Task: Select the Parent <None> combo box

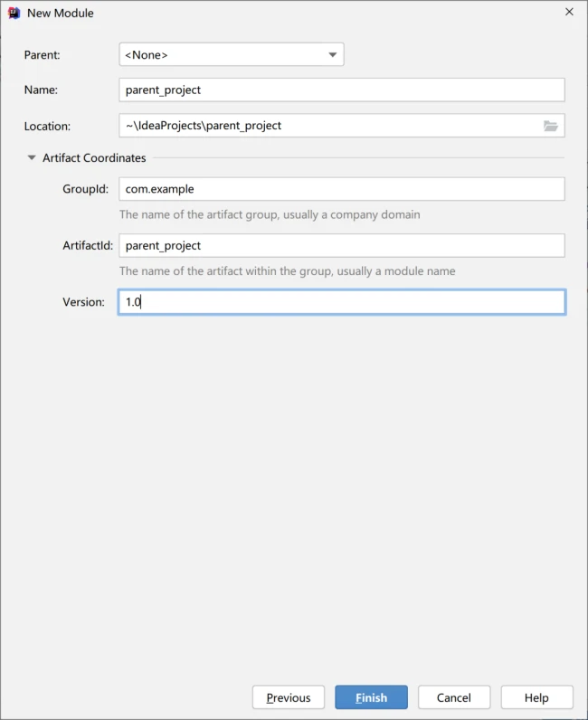Action: pyautogui.click(x=232, y=54)
